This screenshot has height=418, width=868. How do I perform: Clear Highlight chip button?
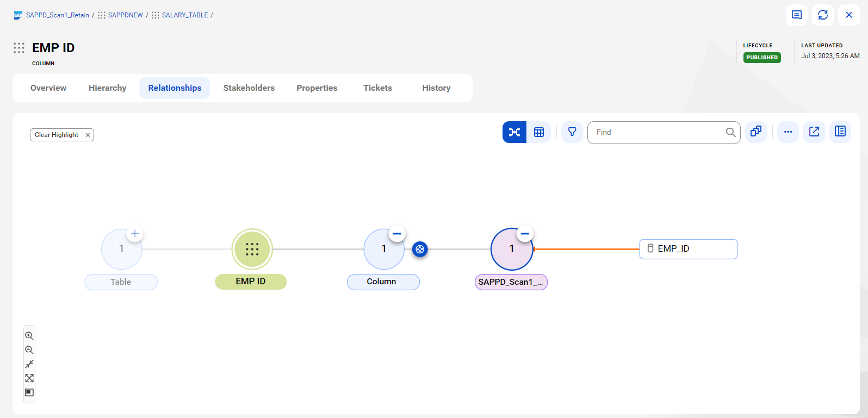click(x=62, y=135)
